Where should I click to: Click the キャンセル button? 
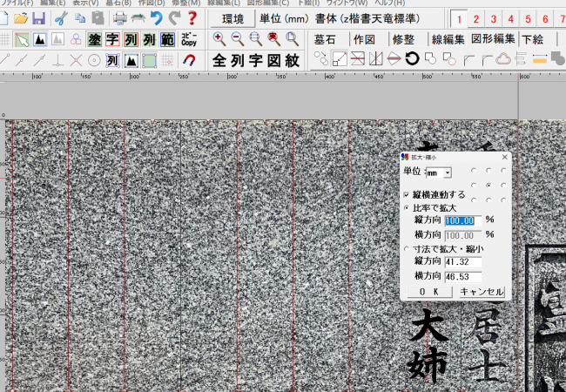(482, 292)
